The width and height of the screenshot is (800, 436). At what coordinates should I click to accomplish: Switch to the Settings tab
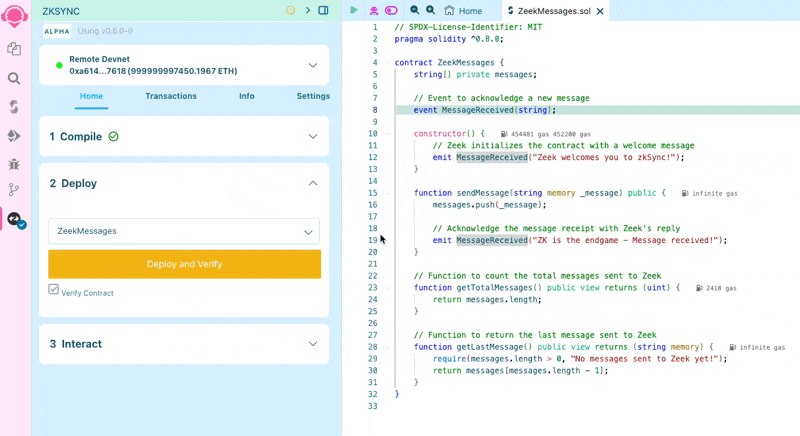(313, 96)
